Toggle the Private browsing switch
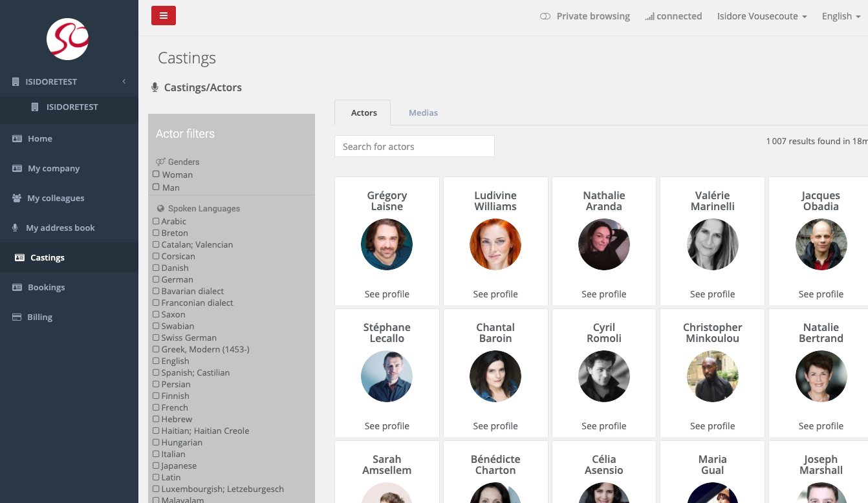868x503 pixels. click(545, 16)
